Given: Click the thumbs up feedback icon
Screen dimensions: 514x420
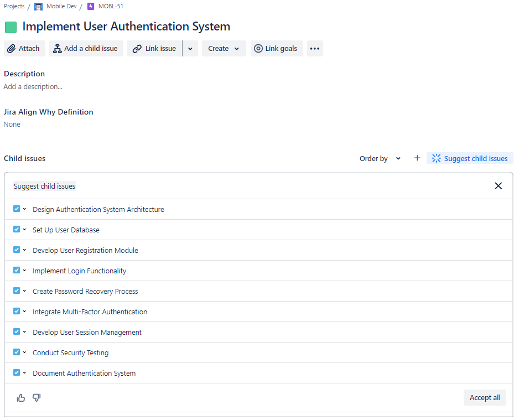Looking at the screenshot, I should pos(21,397).
